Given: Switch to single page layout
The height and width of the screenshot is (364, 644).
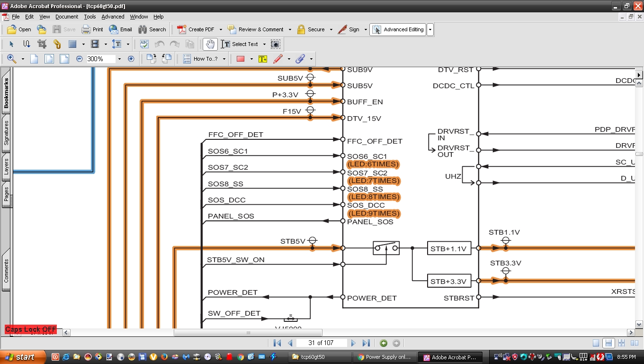Looking at the screenshot, I should [596, 343].
